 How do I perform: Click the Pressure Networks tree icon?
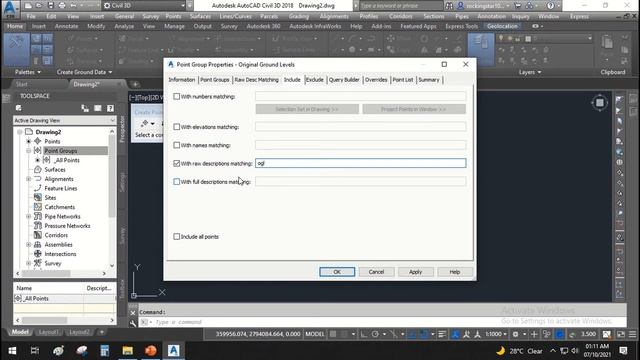point(38,226)
